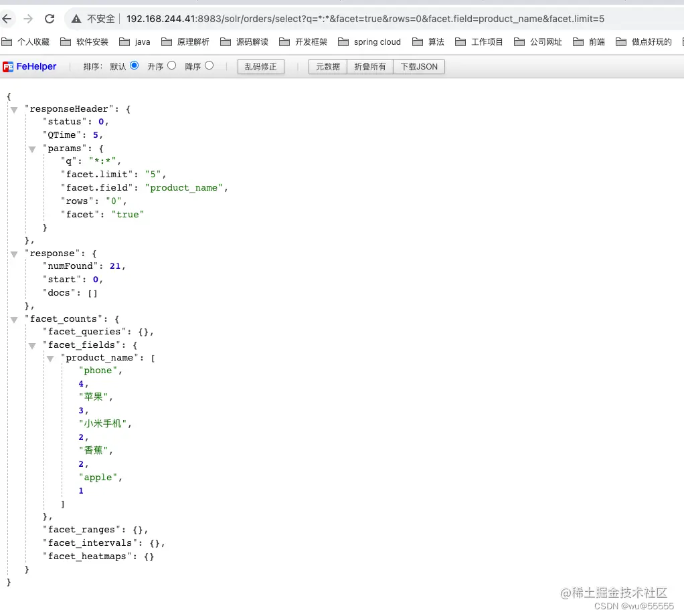Open the 源码解读 bookmark folder
The width and height of the screenshot is (684, 616).
pos(244,42)
